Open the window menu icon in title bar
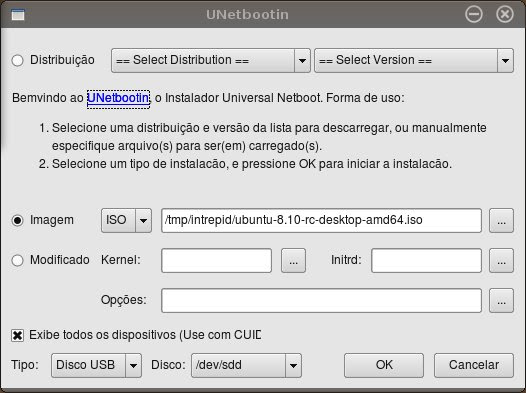Screen dimensions: 526x393 point(18,15)
